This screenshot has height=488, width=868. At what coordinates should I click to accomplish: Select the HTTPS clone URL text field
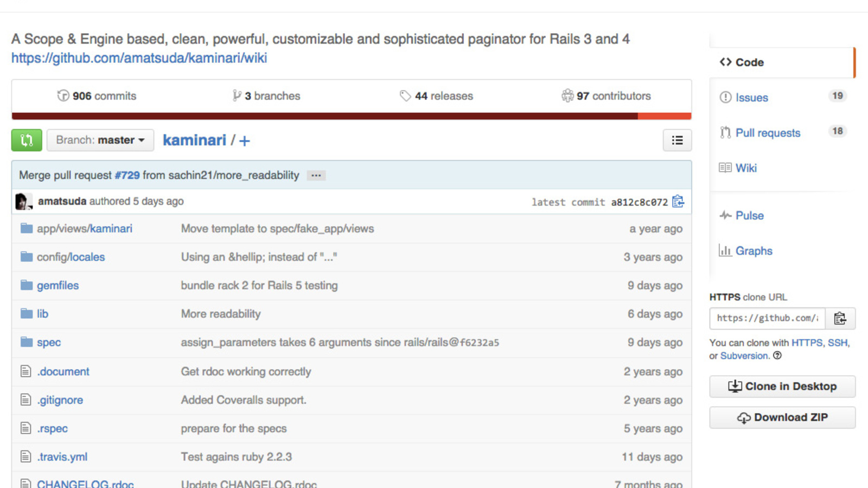pos(767,318)
